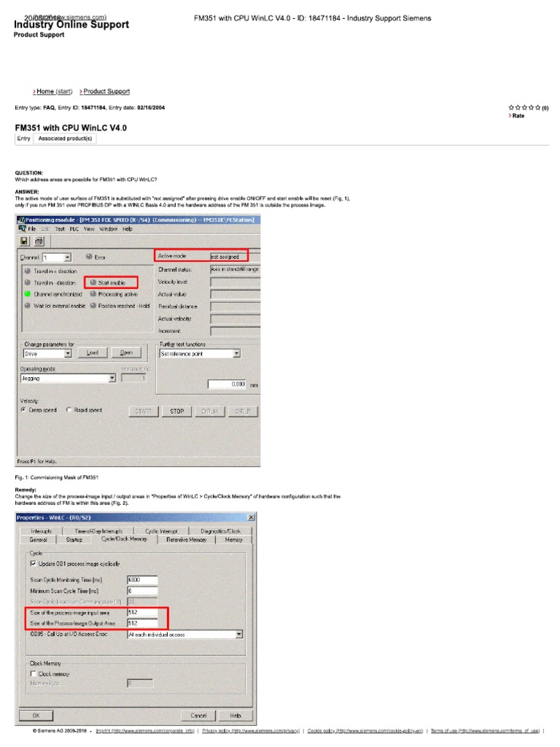Click the Wait for external enable indicator
Screen dimensions: 560x747
(x=28, y=306)
